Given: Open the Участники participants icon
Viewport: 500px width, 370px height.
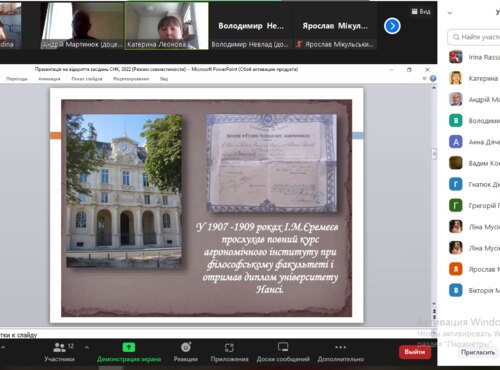Looking at the screenshot, I should point(59,348).
